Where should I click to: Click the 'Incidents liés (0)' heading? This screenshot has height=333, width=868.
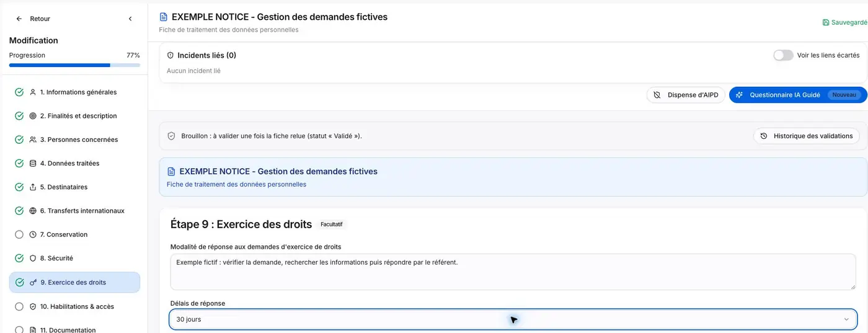tap(207, 55)
